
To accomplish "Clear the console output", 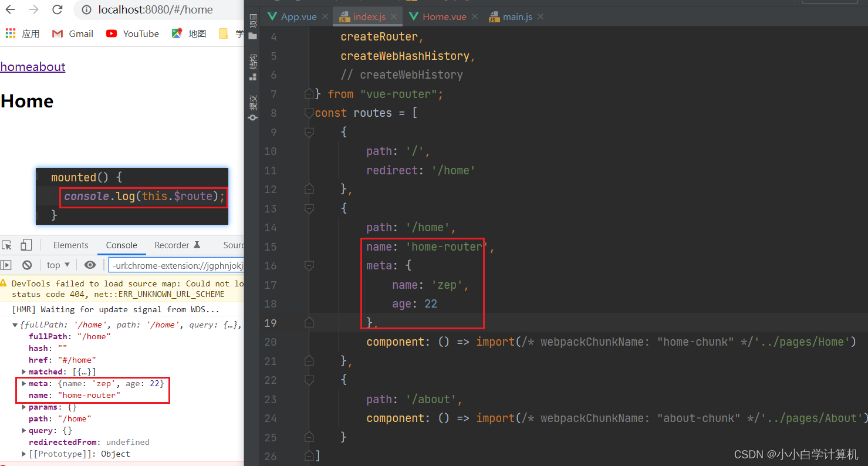I will 27,265.
